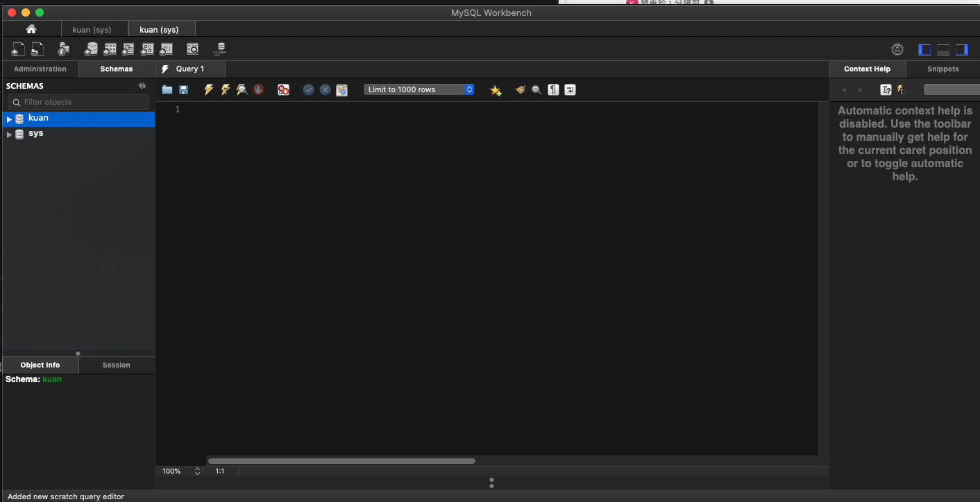
Task: Go forward in context help
Action: (861, 90)
